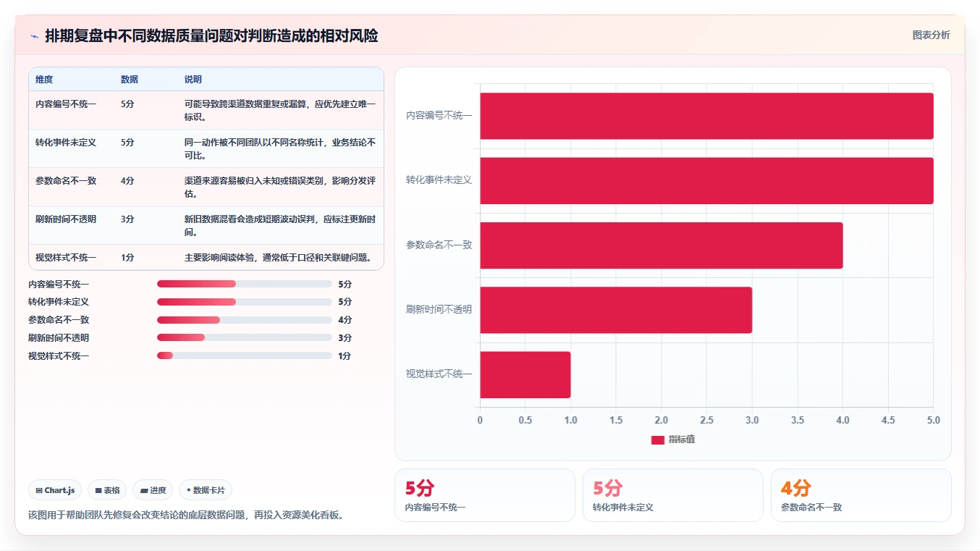Image resolution: width=980 pixels, height=551 pixels.
Task: Open the 5分 内容编号不统一 data card
Action: pyautogui.click(x=485, y=495)
